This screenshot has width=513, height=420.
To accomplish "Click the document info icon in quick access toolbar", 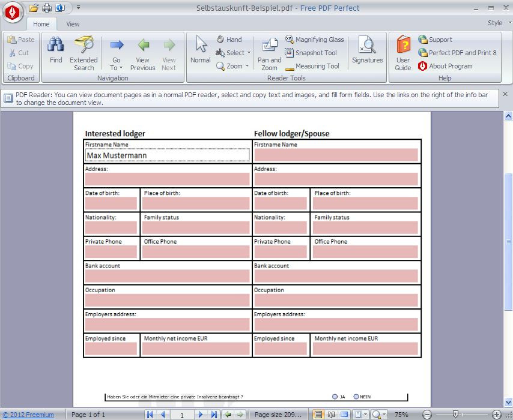I will pyautogui.click(x=60, y=8).
